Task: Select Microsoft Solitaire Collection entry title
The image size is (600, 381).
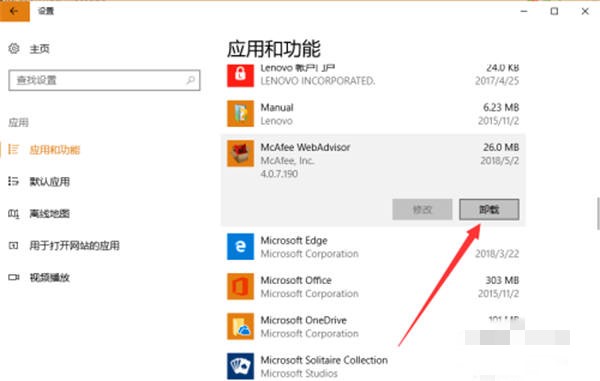Action: (x=324, y=360)
